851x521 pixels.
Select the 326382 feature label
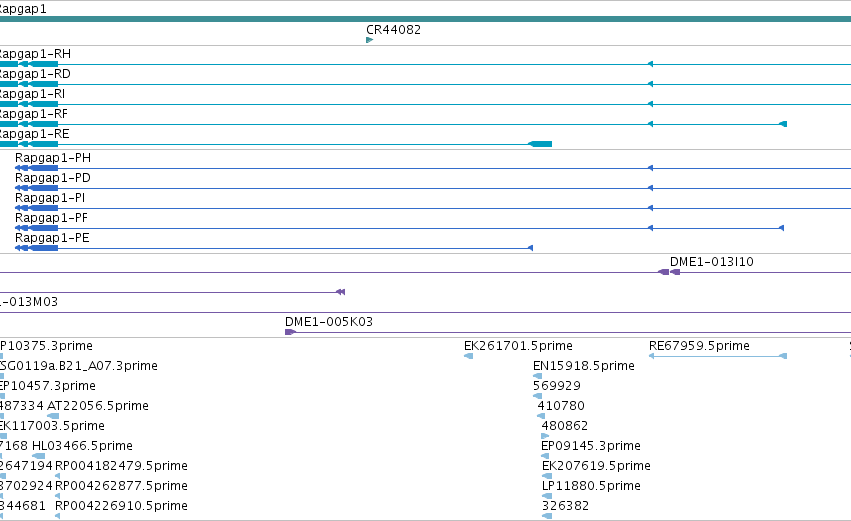pos(566,506)
